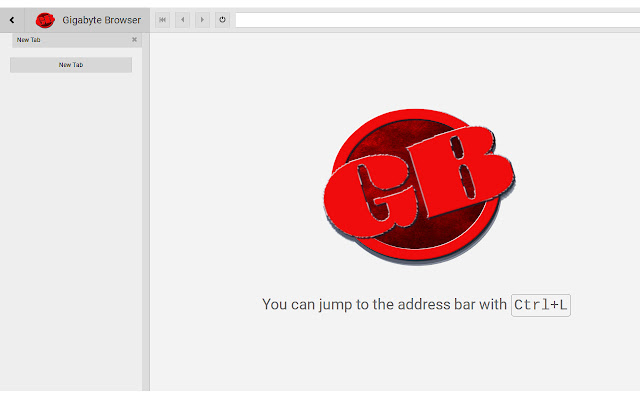Open a new tab with New Tab button

pos(71,65)
